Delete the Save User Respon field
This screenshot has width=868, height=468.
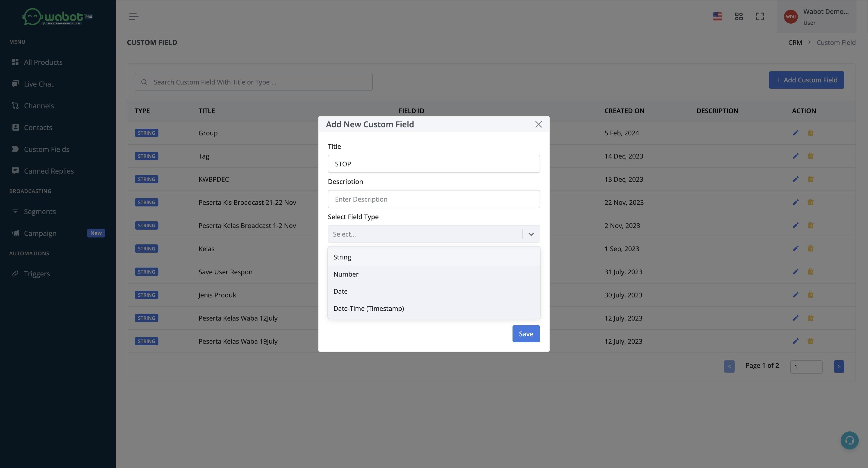point(810,272)
